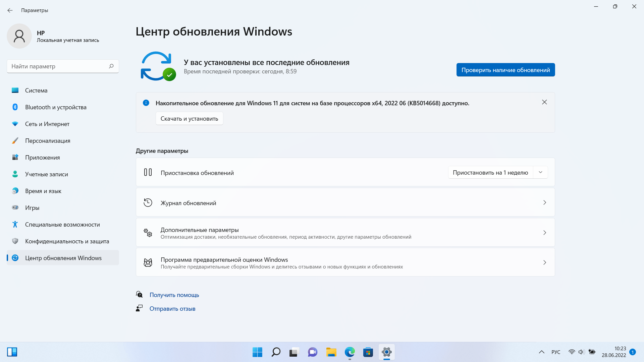Image resolution: width=644 pixels, height=362 pixels.
Task: Dismiss the KB5014668 update notice
Action: click(544, 102)
